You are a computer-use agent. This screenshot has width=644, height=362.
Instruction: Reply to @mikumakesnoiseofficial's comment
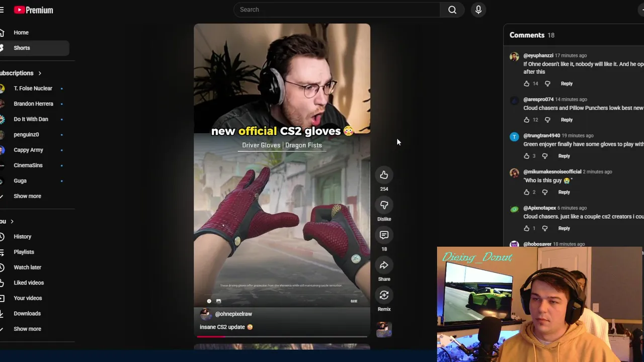(x=564, y=192)
